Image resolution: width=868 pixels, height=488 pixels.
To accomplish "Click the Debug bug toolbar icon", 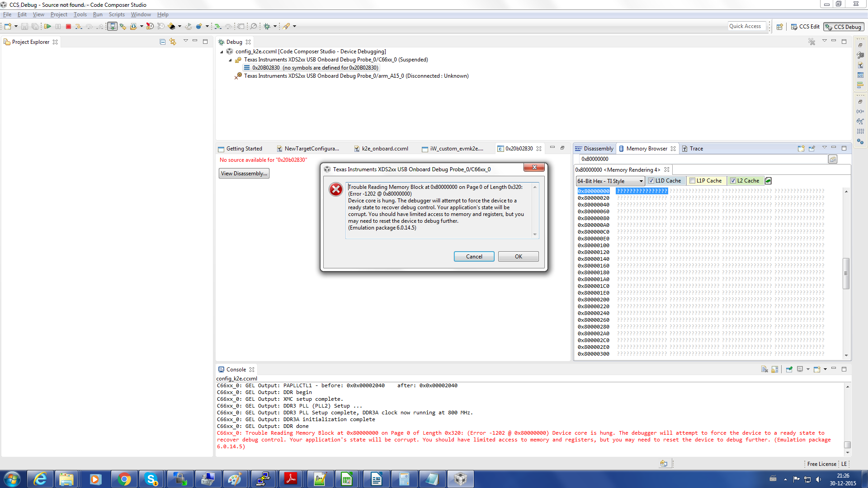I will coord(267,26).
